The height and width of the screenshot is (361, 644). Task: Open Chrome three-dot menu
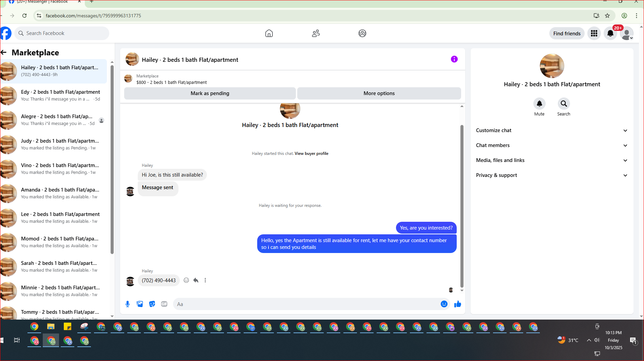637,16
